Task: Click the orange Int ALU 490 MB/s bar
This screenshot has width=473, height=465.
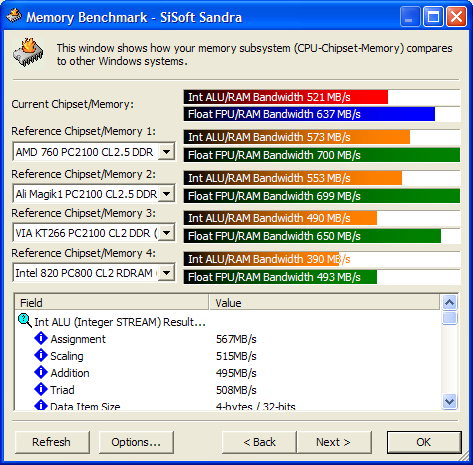Action: (280, 218)
